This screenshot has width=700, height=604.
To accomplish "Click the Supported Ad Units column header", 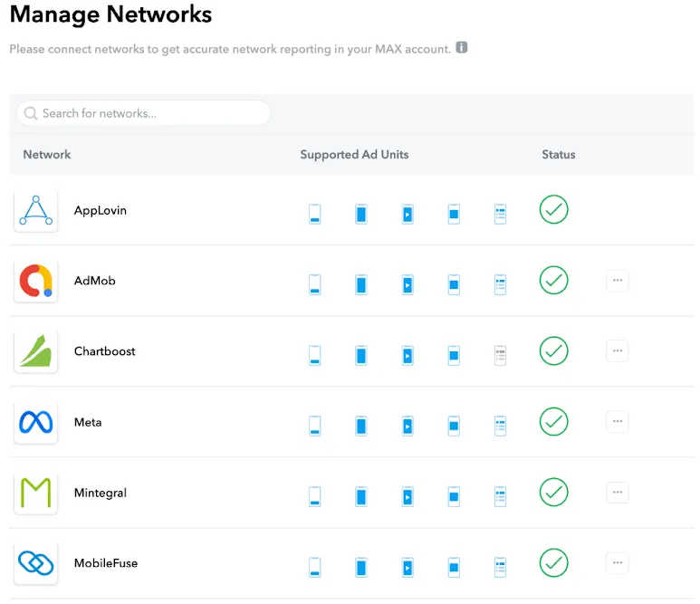I will [354, 155].
